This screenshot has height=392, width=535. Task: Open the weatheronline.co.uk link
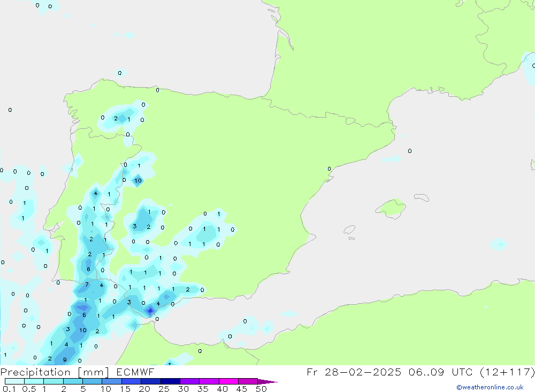tap(490, 387)
